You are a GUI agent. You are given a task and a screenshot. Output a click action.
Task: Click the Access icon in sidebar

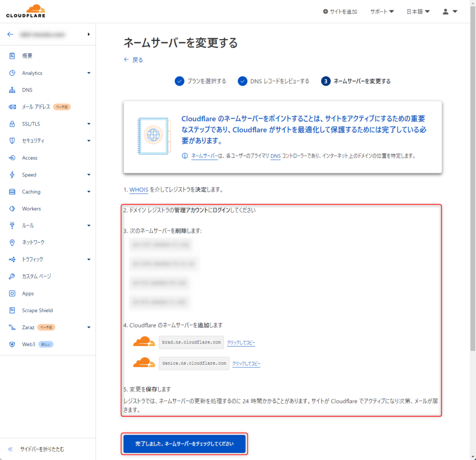click(12, 158)
